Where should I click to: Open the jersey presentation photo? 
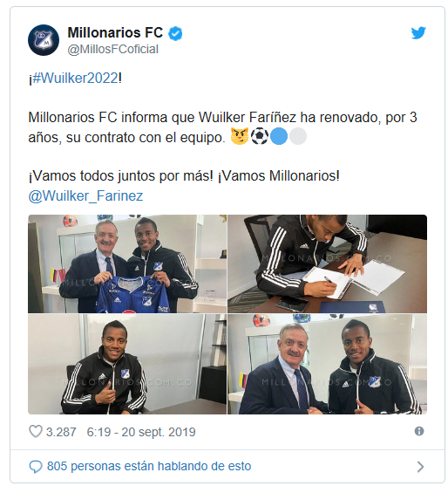coord(127,264)
